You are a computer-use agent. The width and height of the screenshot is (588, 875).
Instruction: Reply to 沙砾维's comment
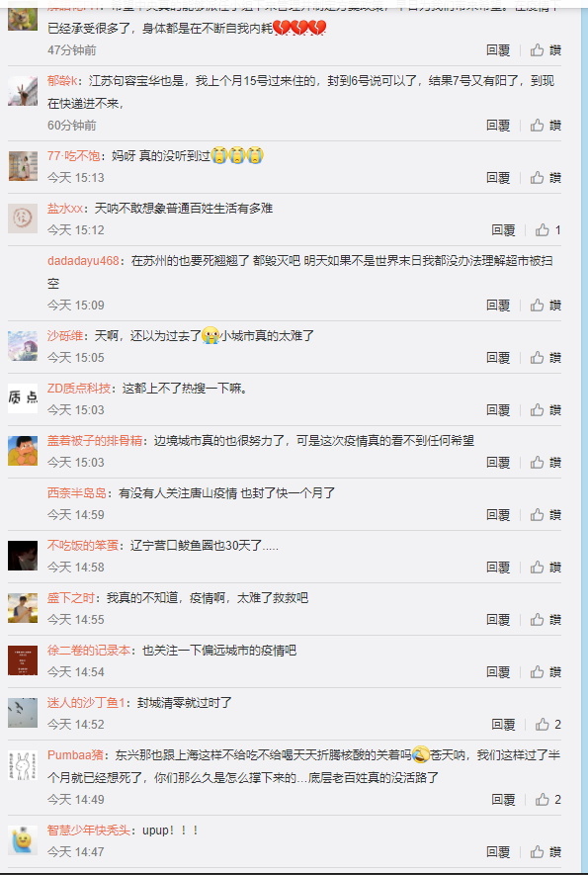click(498, 357)
